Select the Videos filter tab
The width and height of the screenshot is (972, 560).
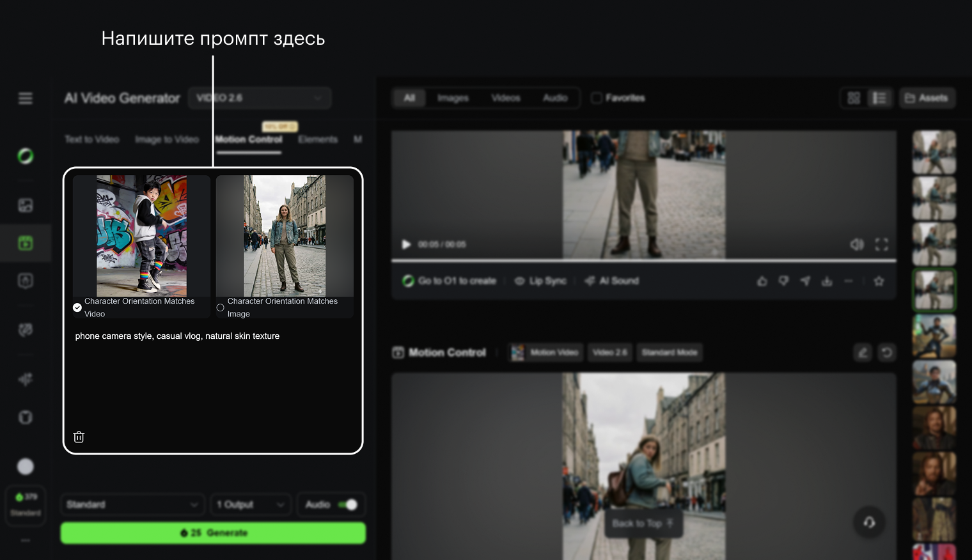tap(505, 98)
